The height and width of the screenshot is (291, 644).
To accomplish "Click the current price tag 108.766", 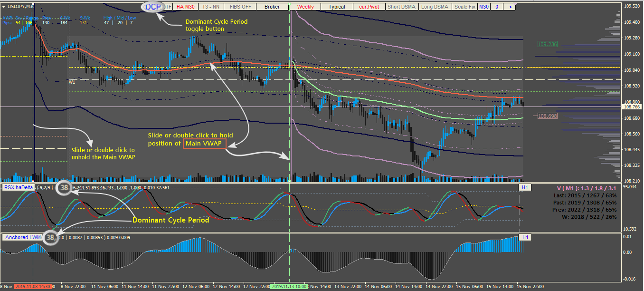I will (x=632, y=107).
